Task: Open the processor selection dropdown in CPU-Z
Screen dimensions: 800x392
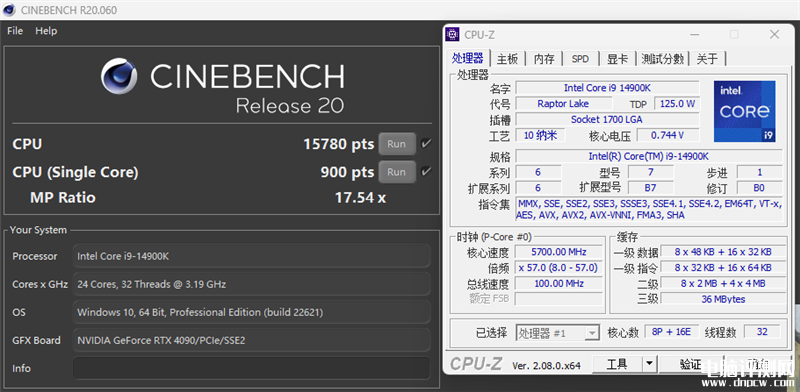Action: click(557, 333)
